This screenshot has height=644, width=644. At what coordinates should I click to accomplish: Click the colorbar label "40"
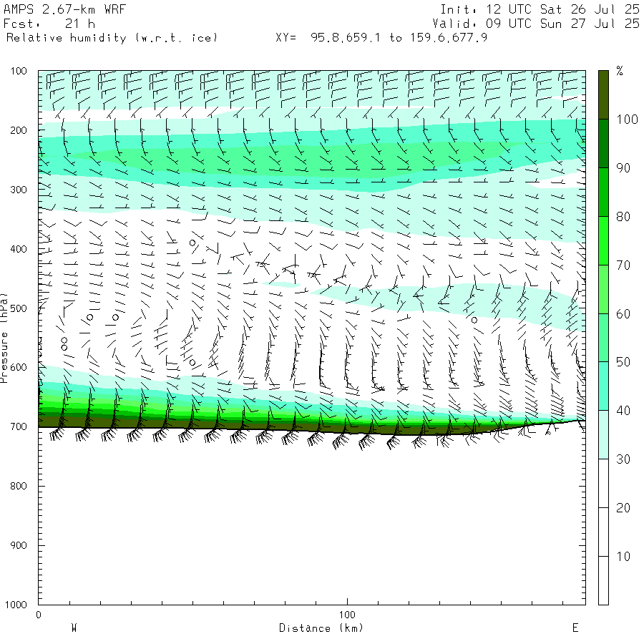click(623, 411)
